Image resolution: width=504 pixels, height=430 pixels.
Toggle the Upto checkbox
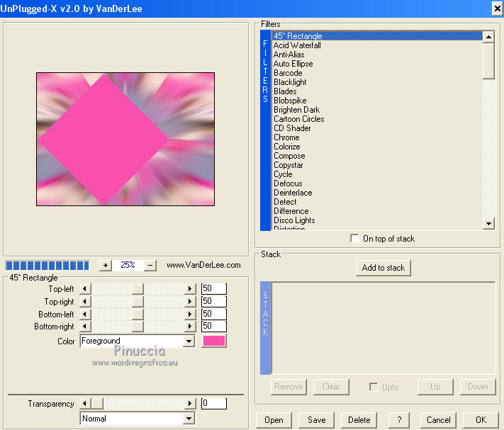point(374,387)
